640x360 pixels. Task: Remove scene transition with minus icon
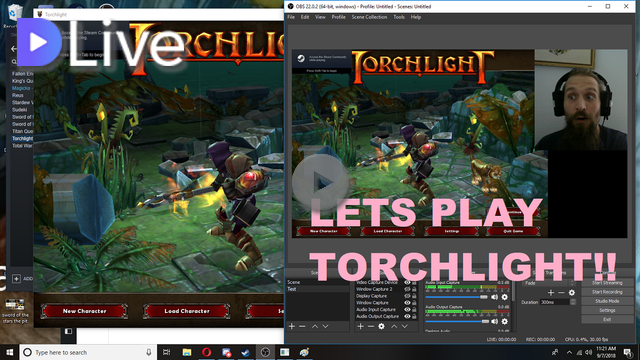tap(561, 292)
